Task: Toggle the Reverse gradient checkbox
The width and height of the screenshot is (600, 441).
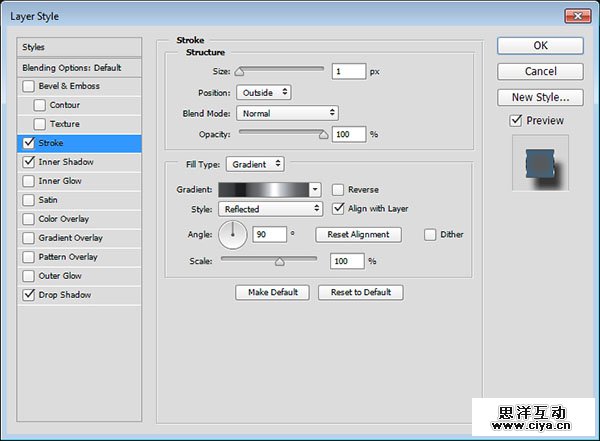Action: pos(338,190)
